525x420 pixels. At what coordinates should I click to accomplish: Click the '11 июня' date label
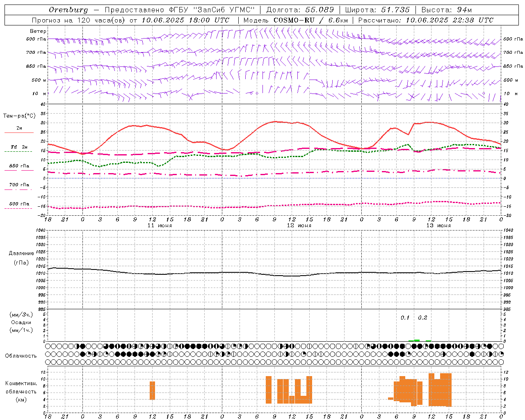click(x=160, y=226)
